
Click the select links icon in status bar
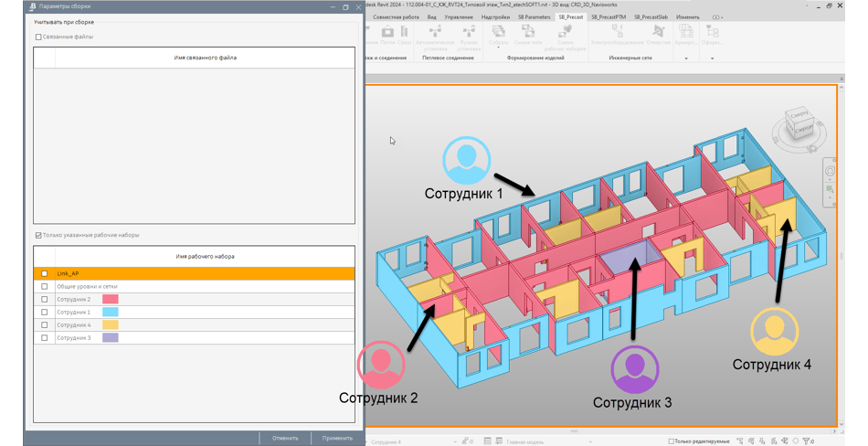(x=740, y=441)
